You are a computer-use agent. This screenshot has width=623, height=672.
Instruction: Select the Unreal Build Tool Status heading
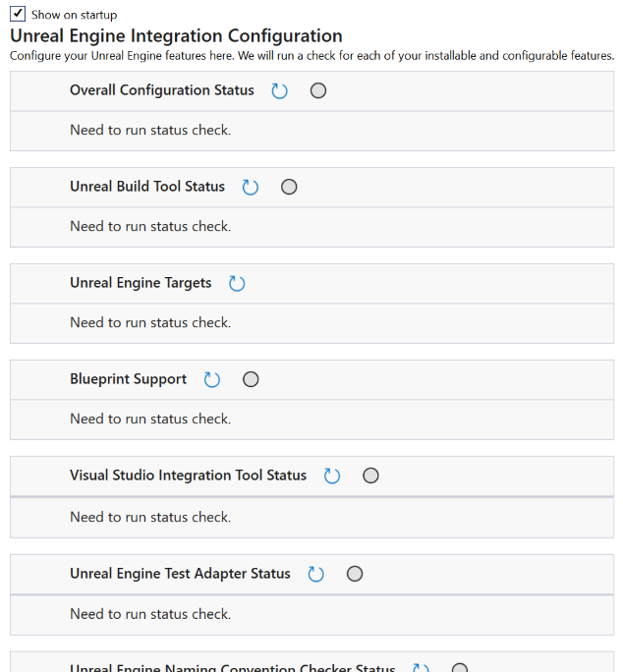coord(147,187)
